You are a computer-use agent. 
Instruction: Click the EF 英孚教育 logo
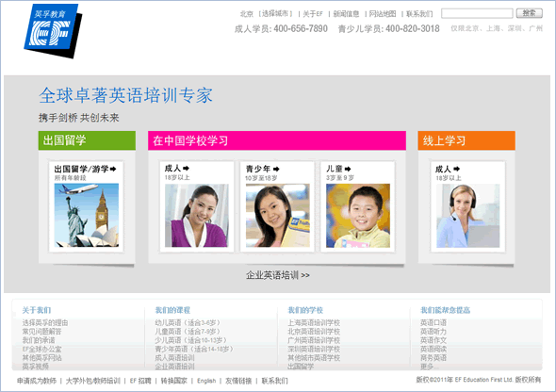(53, 31)
